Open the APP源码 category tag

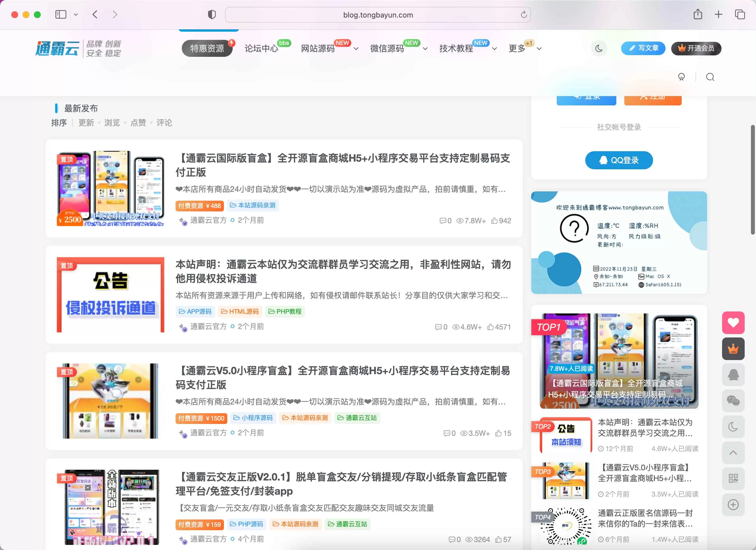point(195,311)
